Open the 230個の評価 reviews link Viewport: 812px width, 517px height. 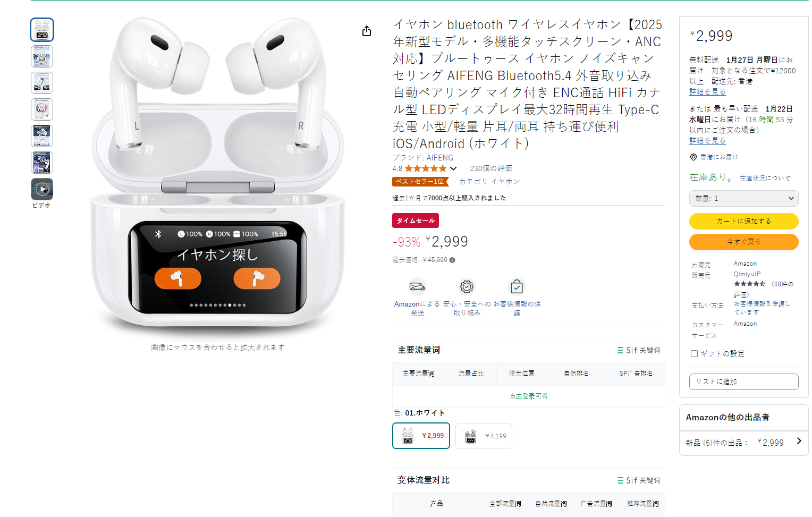490,168
